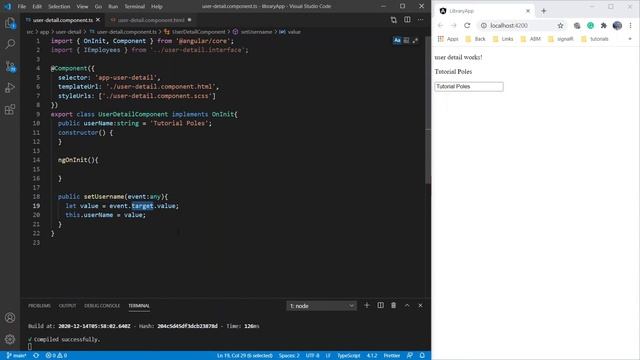Open the terminal selector dropdown '1: node'

(321, 306)
